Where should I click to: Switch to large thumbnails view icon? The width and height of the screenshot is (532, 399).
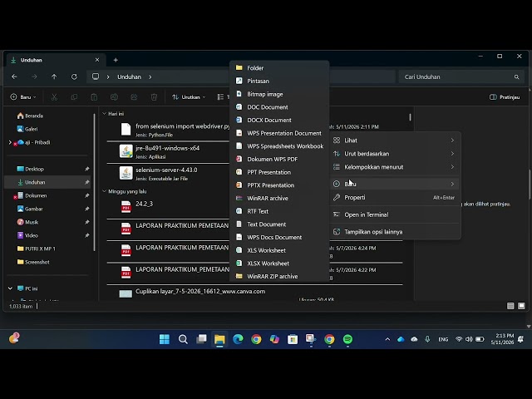(521, 306)
